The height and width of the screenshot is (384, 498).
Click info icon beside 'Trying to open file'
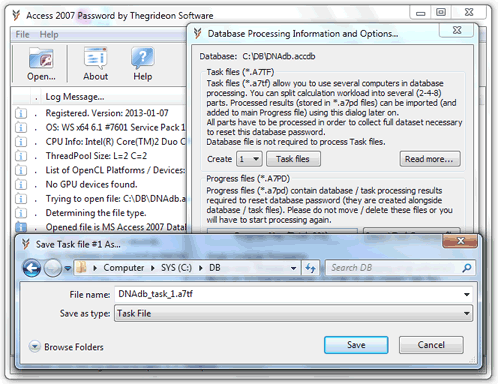point(21,199)
